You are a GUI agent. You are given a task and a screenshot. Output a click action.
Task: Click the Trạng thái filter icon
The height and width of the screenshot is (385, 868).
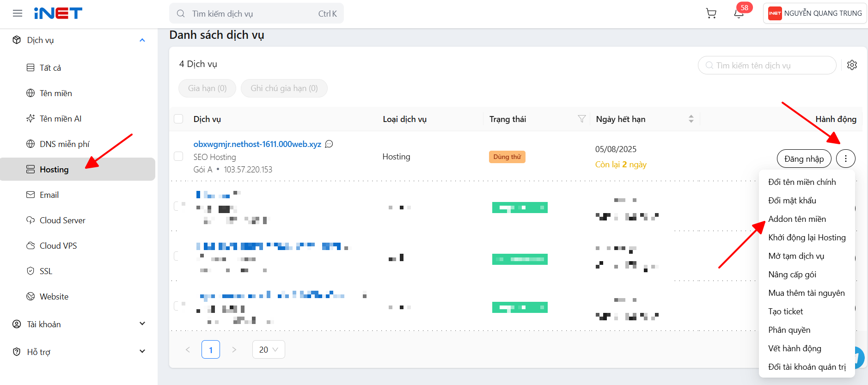click(x=582, y=119)
